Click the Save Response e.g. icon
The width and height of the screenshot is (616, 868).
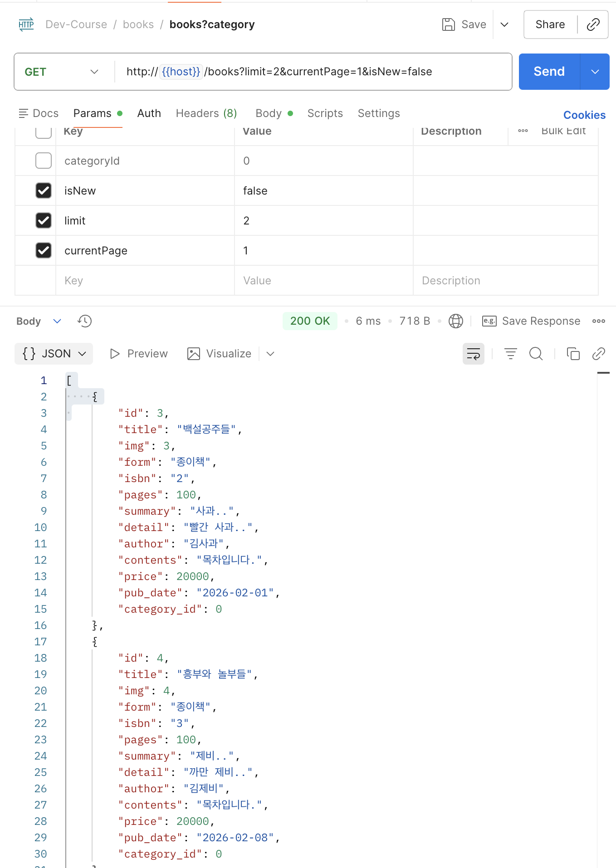(489, 321)
